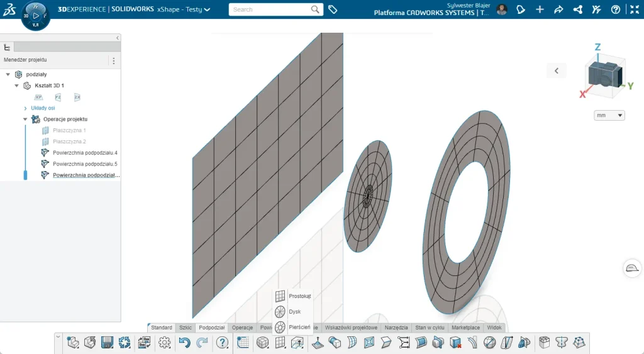The width and height of the screenshot is (644, 354).
Task: Collapse the Kształt 3D 1 node
Action: (16, 86)
